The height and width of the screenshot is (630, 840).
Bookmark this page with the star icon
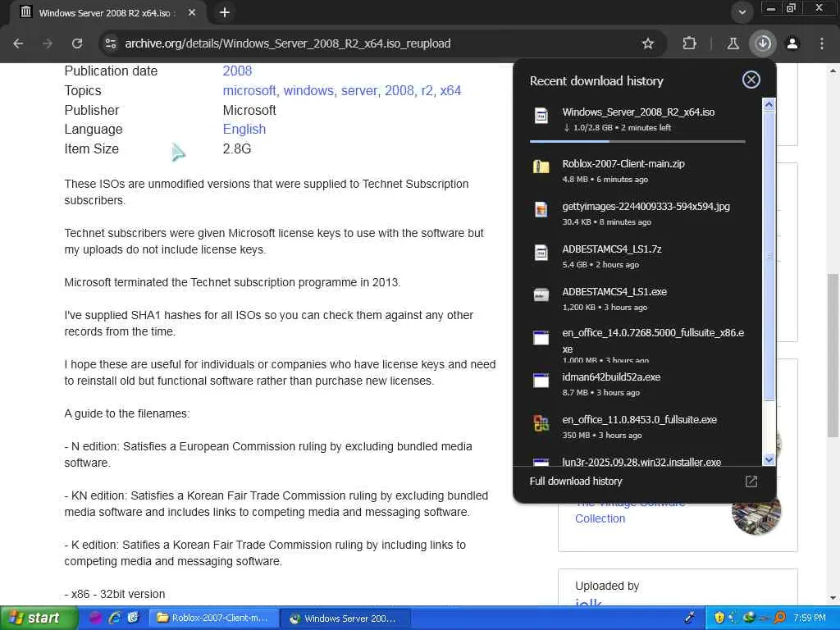click(648, 43)
